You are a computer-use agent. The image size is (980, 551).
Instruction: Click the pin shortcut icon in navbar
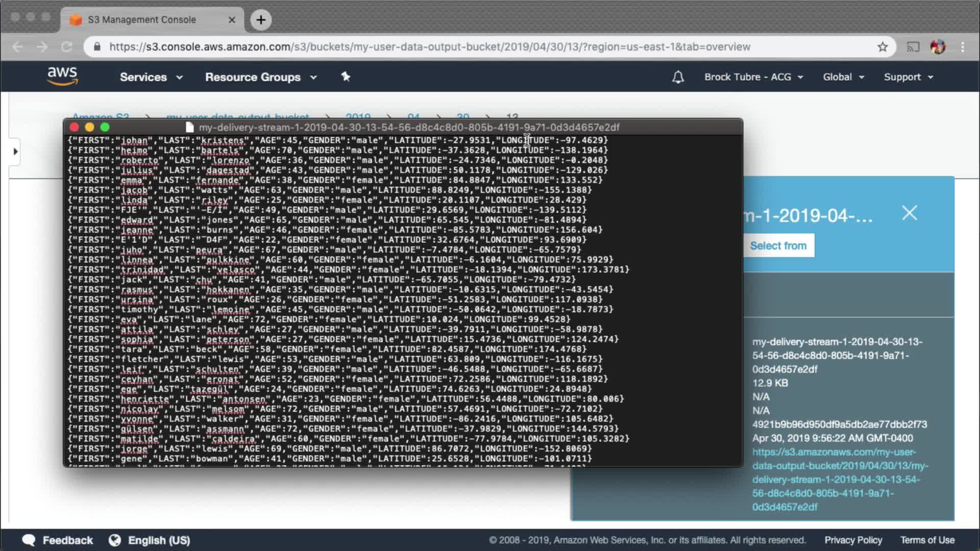346,77
